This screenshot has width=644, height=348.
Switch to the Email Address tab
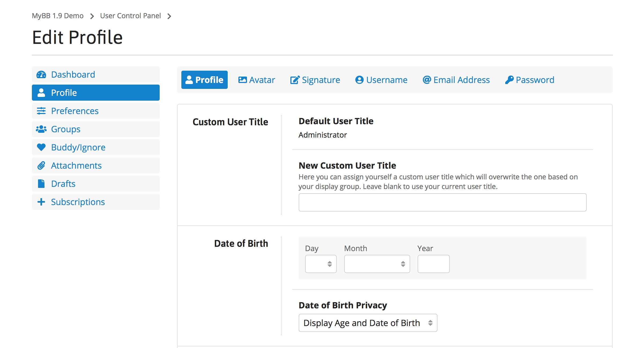456,80
